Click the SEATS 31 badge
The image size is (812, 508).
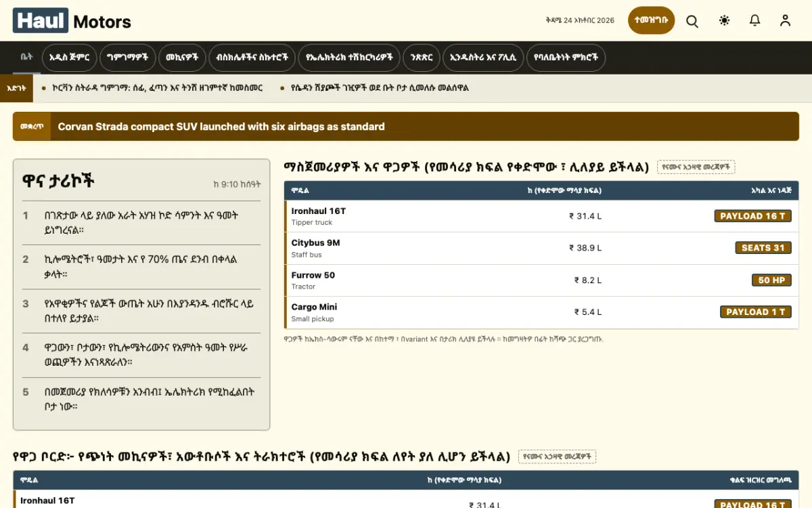(763, 248)
